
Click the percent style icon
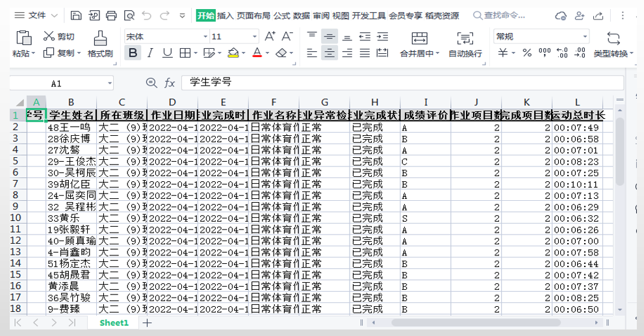click(527, 53)
